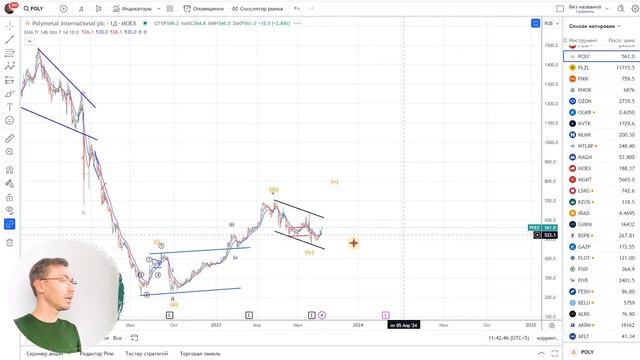Open the Тестер стратегий tab
This screenshot has width=640, height=360.
click(x=147, y=353)
